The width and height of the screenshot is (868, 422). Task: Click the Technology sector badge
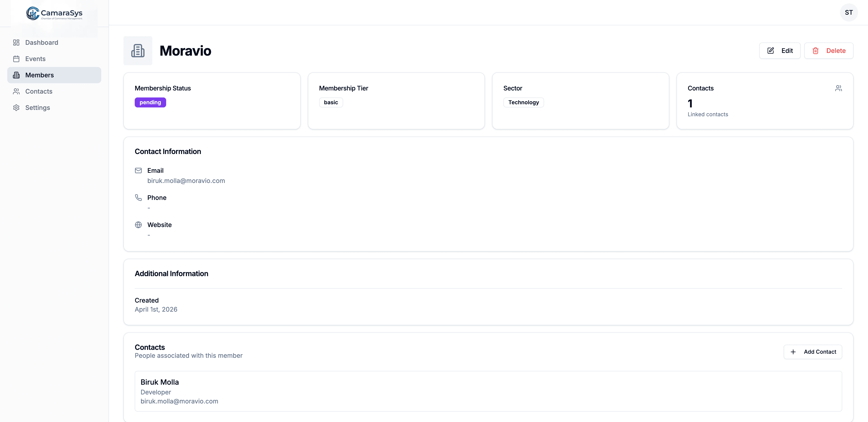pyautogui.click(x=523, y=102)
